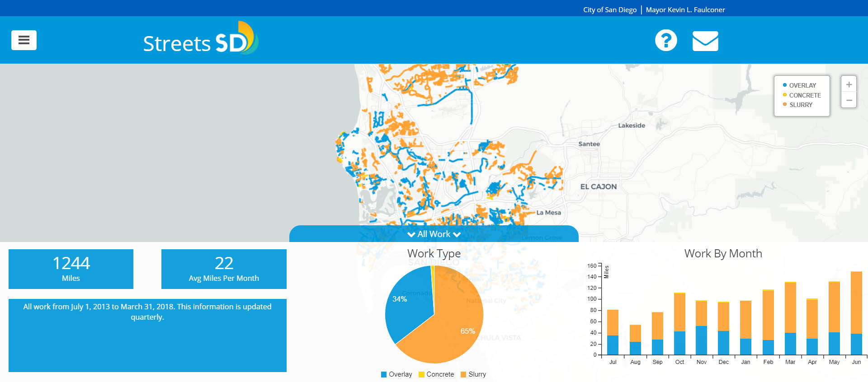Toggle Slurry in the pie chart legend
Screen dimensions: 868x382
(473, 374)
